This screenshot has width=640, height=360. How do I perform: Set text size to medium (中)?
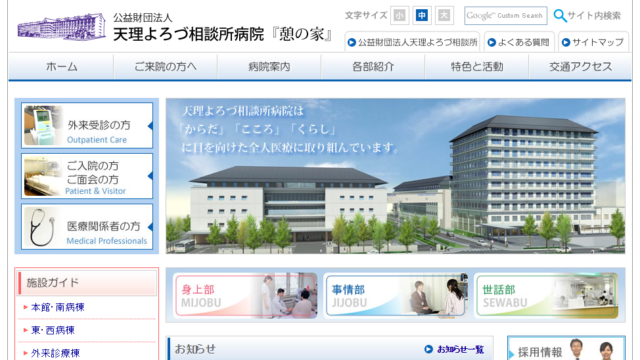pyautogui.click(x=422, y=16)
